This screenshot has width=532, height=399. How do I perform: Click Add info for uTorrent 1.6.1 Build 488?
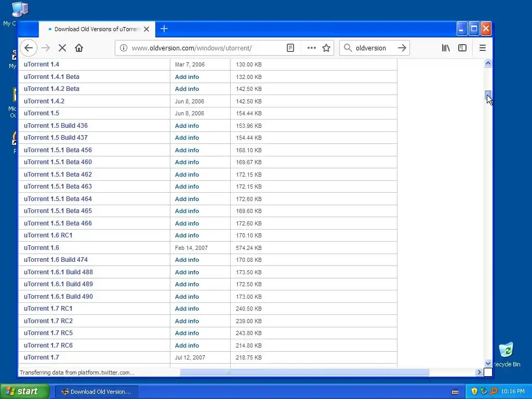click(187, 272)
